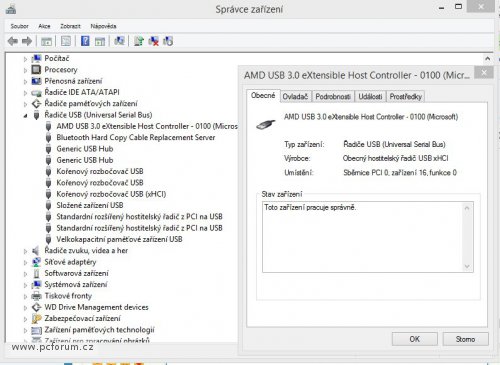Click scroll-down arrow in Stav zařízení box
Viewport: 500px width, 365px height.
[467, 266]
